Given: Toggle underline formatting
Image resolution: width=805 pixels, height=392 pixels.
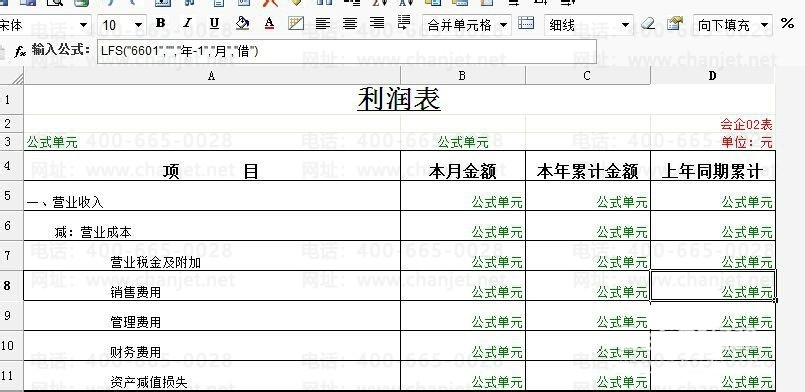Looking at the screenshot, I should coord(214,23).
